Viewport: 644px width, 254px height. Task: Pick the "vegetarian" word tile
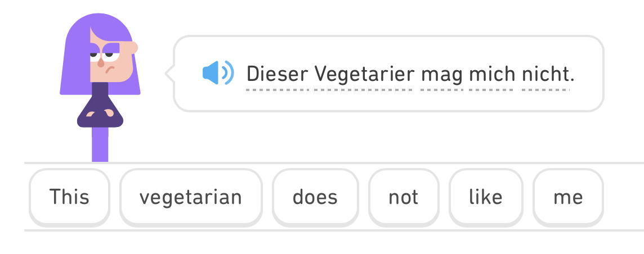click(191, 197)
